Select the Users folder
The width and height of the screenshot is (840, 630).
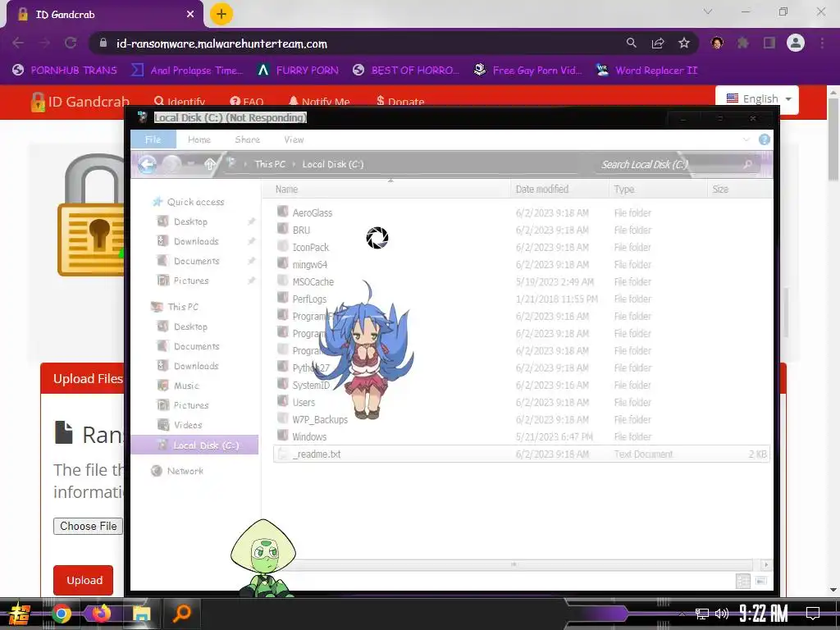(304, 402)
